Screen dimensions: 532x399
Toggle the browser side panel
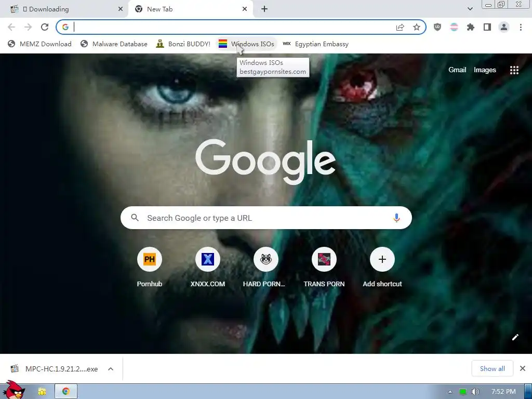(x=487, y=27)
